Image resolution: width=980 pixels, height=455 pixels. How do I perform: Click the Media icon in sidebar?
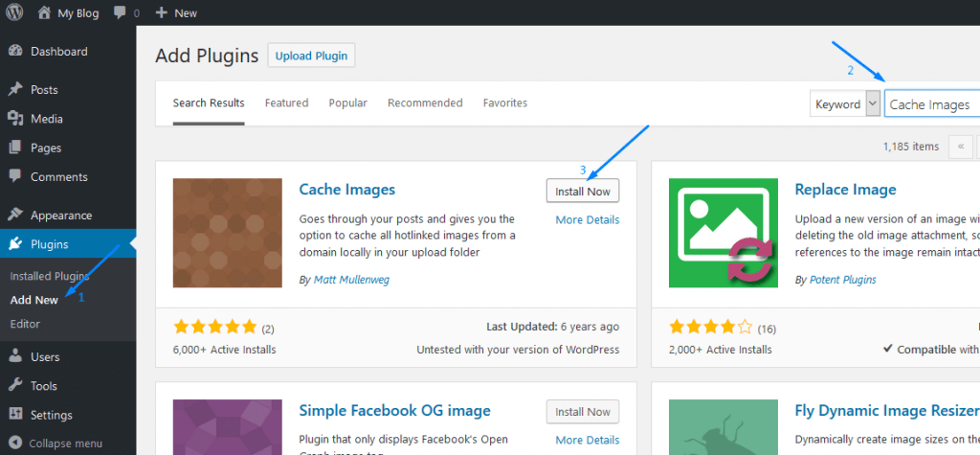coord(15,119)
